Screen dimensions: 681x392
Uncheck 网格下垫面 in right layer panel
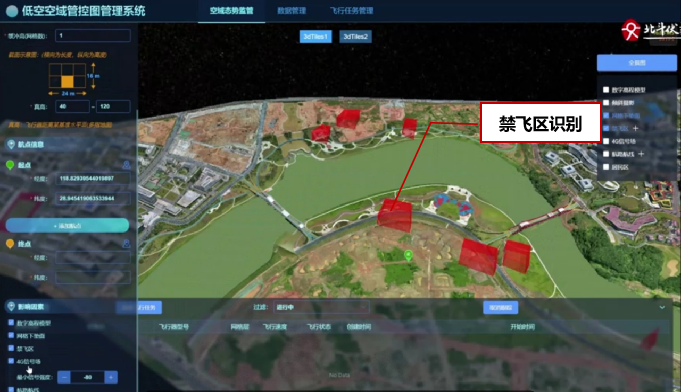pos(606,115)
